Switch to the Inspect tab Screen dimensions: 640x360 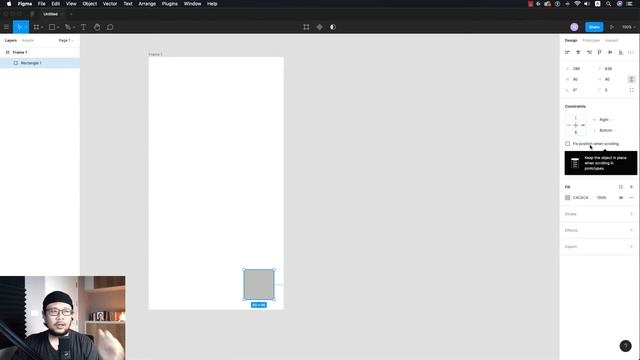pyautogui.click(x=611, y=40)
